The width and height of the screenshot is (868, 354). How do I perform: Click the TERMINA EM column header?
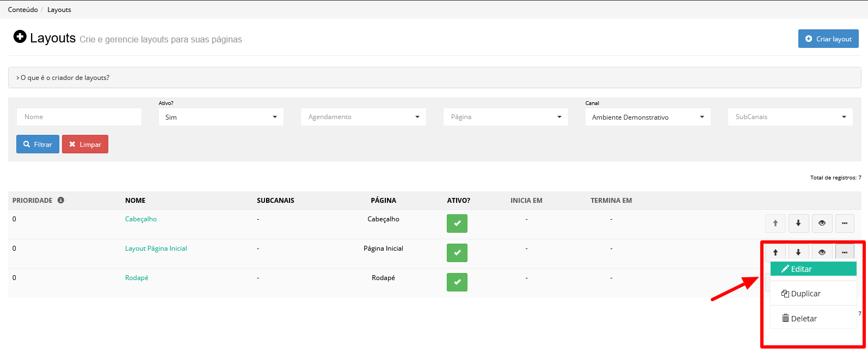pos(611,201)
